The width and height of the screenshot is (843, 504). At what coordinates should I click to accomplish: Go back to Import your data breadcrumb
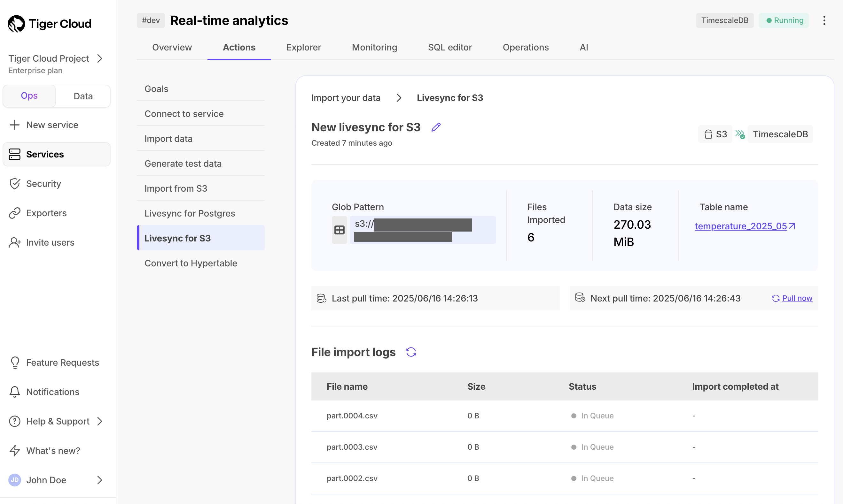click(x=346, y=98)
